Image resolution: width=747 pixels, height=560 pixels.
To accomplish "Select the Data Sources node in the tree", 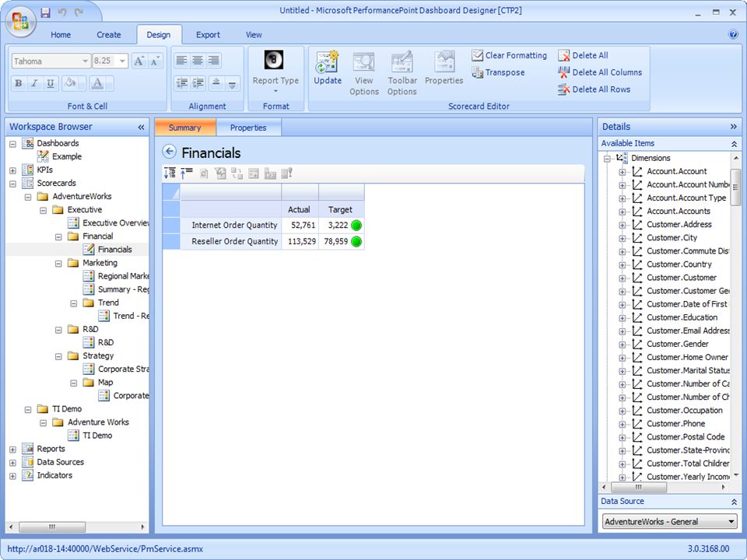I will pos(60,462).
